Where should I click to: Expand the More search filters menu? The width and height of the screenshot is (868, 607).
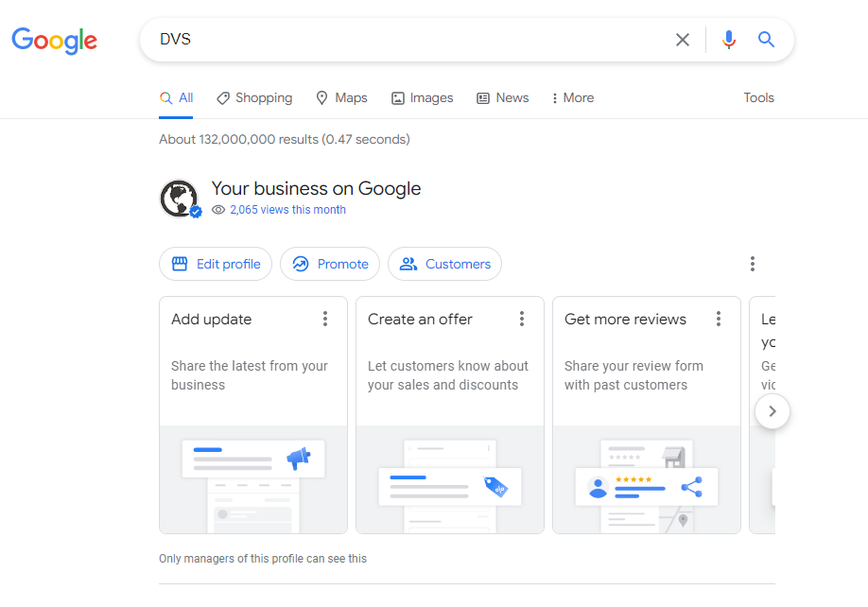572,98
